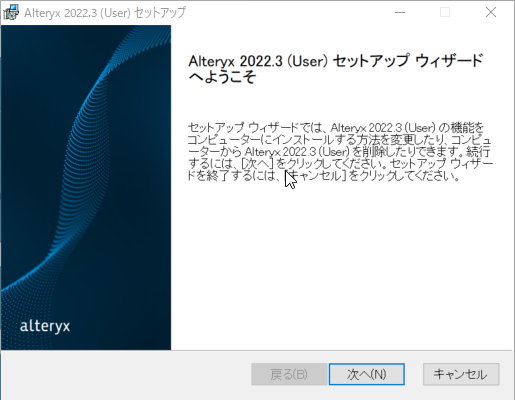The width and height of the screenshot is (515, 400).
Task: Close the Alteryx setup window
Action: coord(491,13)
